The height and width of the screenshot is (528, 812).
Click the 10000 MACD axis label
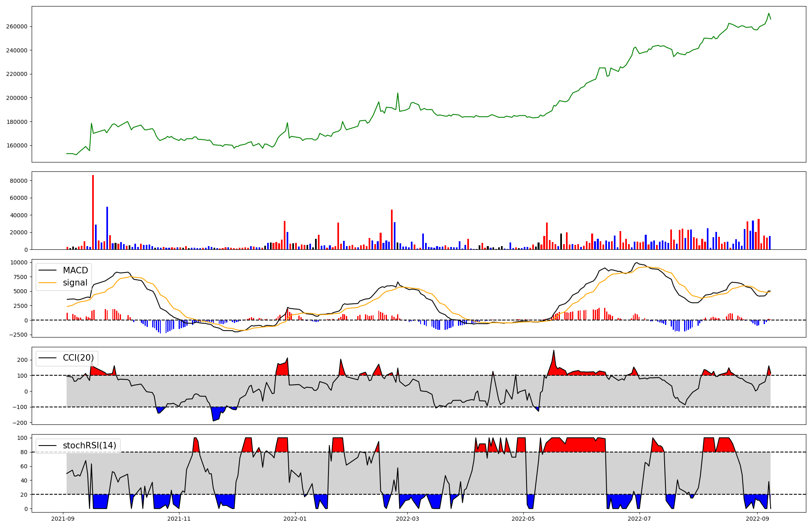(18, 263)
